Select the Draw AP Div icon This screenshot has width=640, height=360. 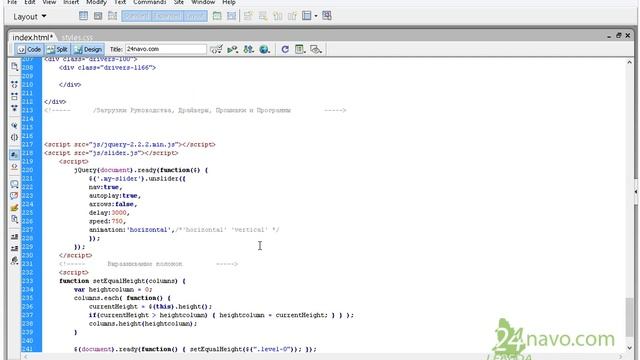pyautogui.click(x=98, y=16)
